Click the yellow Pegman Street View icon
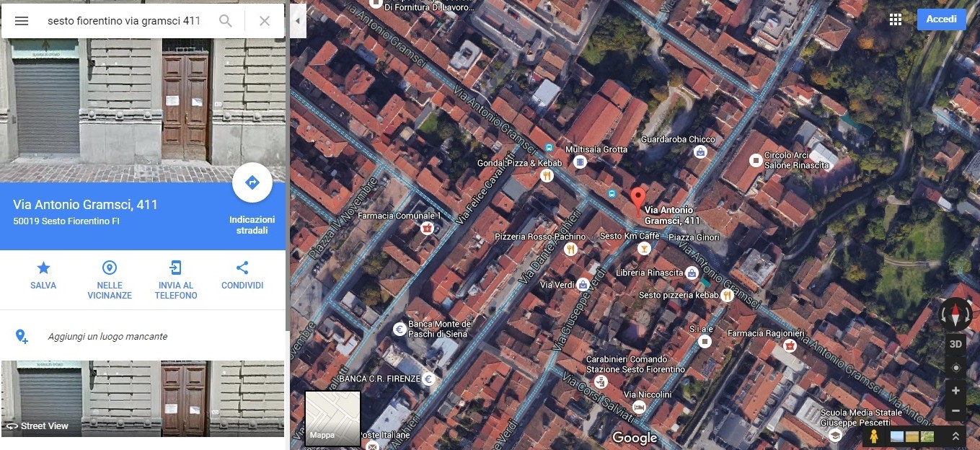The height and width of the screenshot is (450, 980). pos(874,436)
